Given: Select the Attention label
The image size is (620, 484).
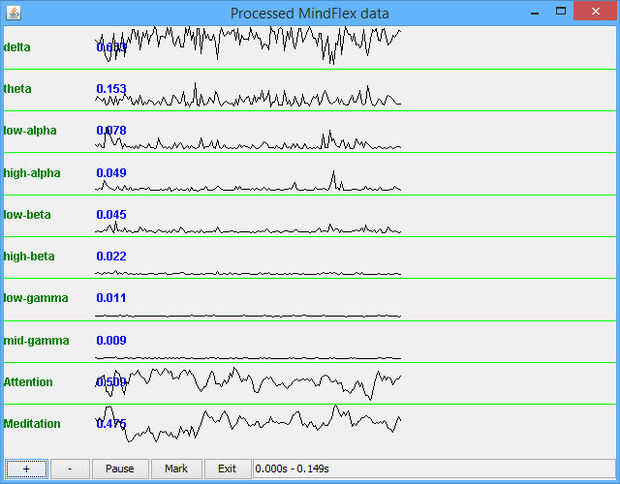Looking at the screenshot, I should [28, 382].
